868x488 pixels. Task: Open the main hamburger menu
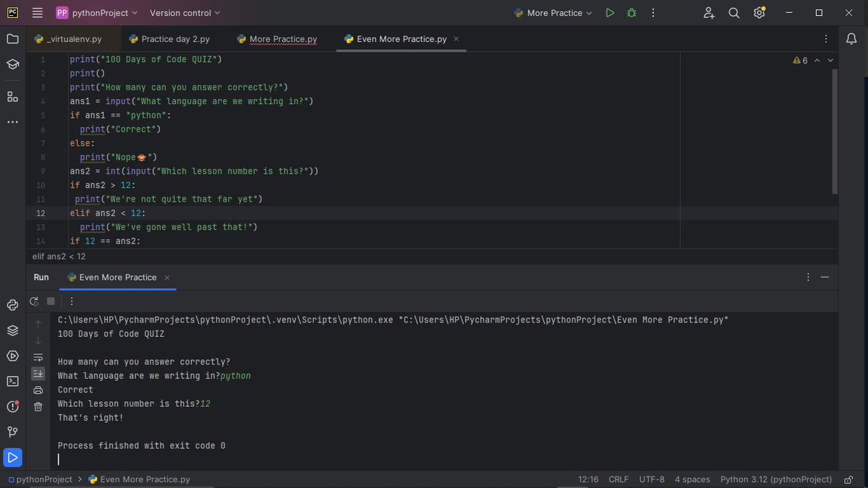tap(37, 12)
